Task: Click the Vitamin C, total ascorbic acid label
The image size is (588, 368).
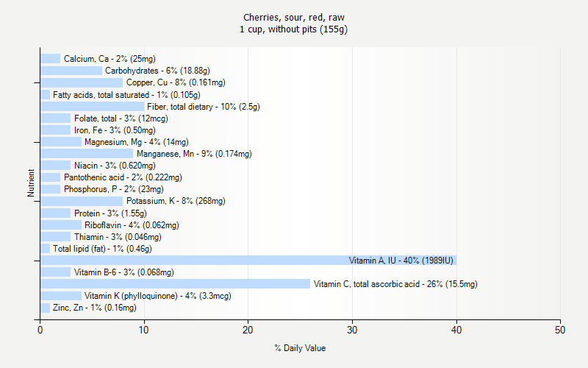Action: tap(395, 284)
